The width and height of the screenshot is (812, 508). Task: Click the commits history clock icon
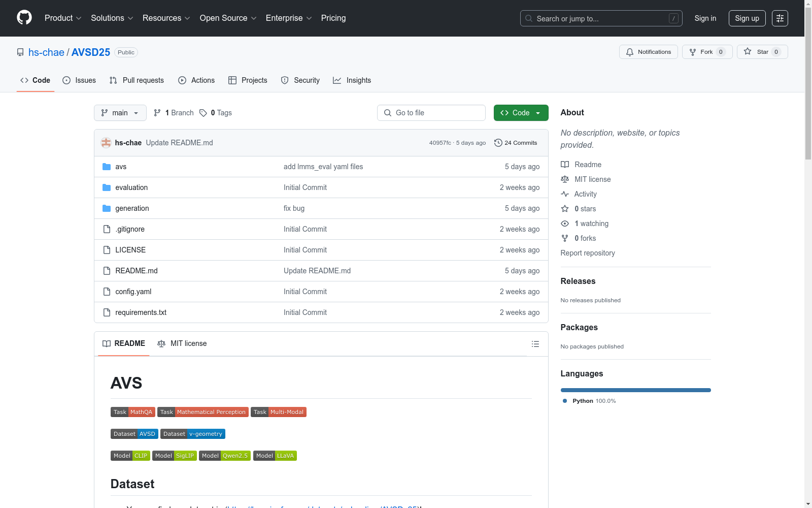(498, 143)
